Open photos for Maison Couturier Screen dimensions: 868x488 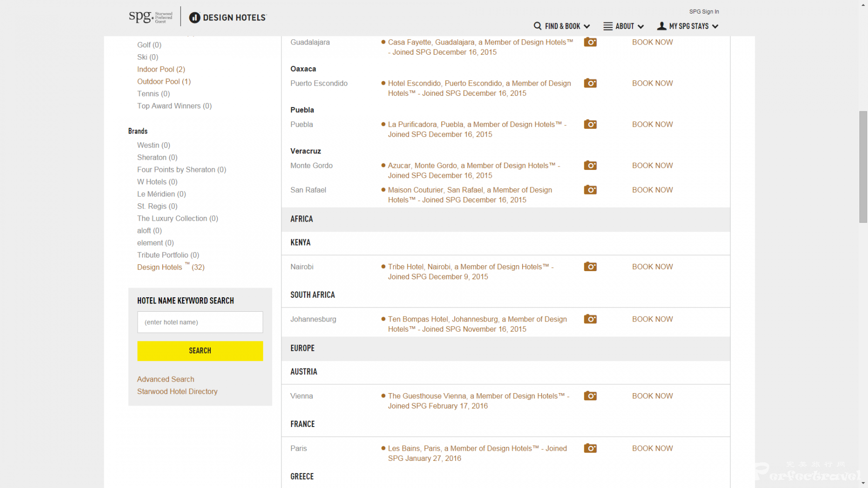pyautogui.click(x=590, y=190)
